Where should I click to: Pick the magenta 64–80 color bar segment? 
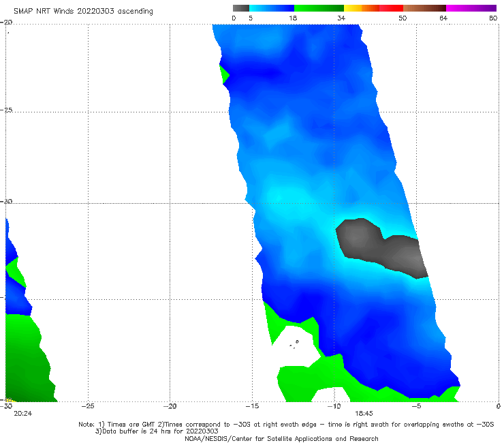pos(471,8)
